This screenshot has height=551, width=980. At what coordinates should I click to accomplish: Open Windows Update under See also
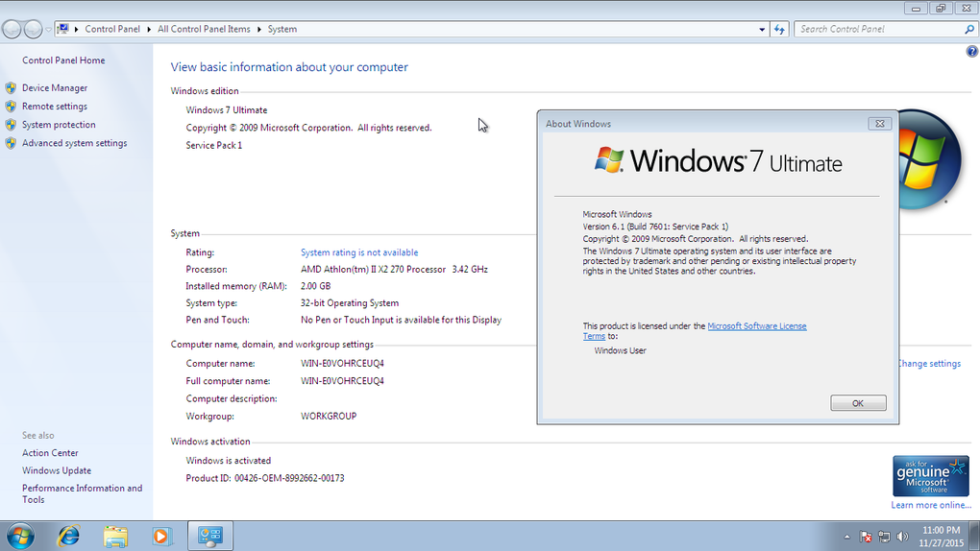(x=57, y=470)
